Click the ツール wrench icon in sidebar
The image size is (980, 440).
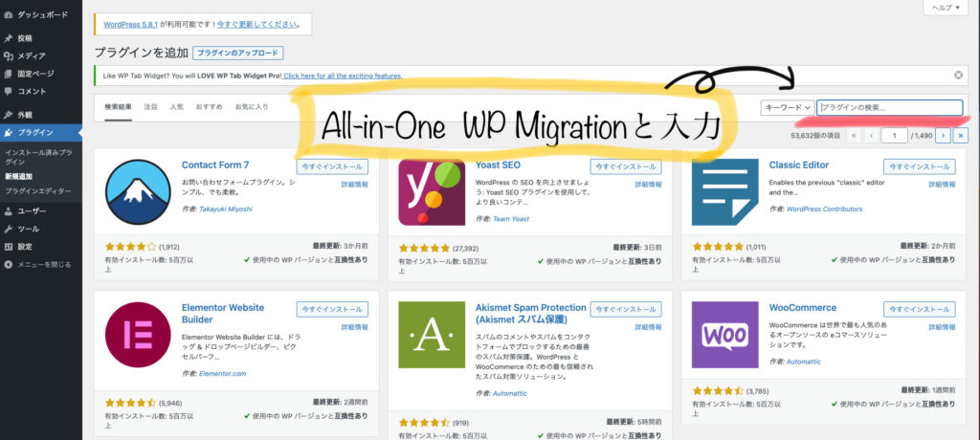click(8, 229)
